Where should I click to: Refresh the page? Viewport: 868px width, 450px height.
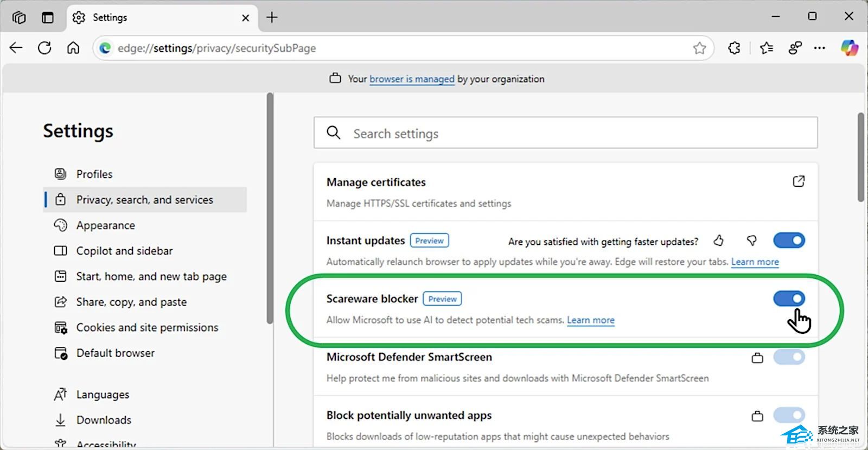pyautogui.click(x=44, y=48)
